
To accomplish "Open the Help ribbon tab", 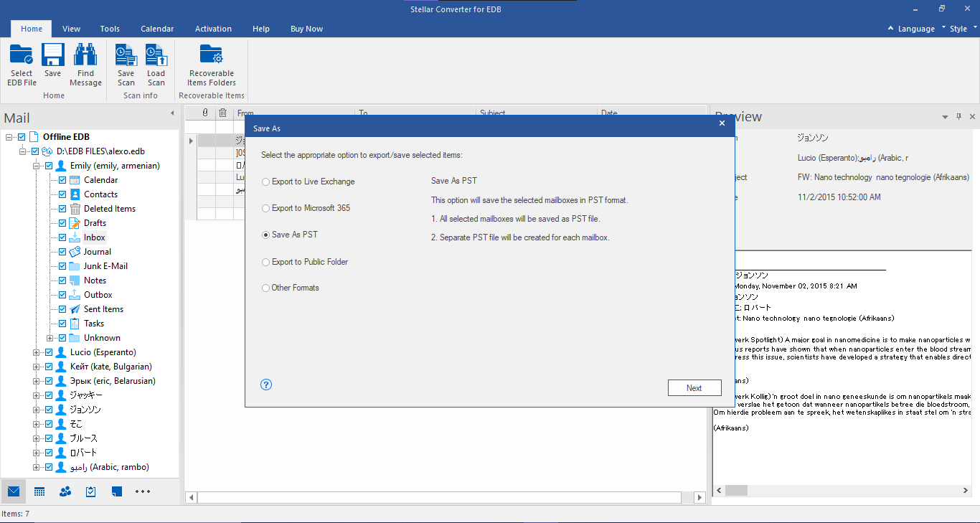I will click(261, 29).
